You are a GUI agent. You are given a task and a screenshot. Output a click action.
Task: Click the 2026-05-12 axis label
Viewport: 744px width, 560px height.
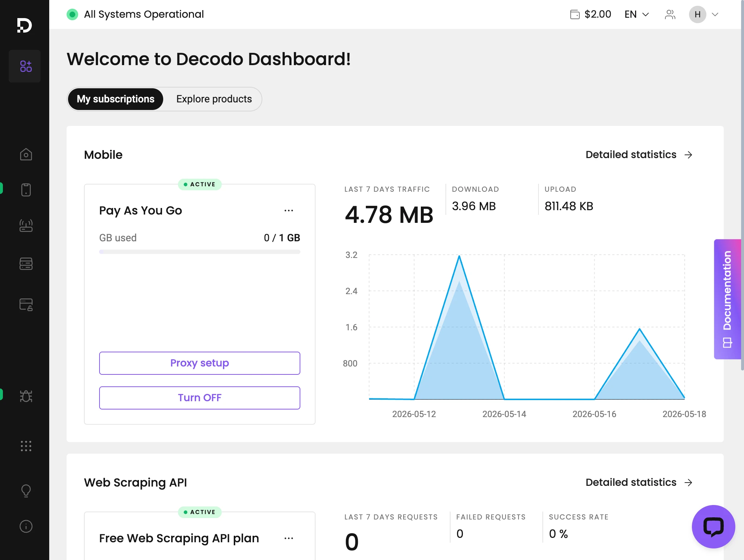pyautogui.click(x=414, y=414)
